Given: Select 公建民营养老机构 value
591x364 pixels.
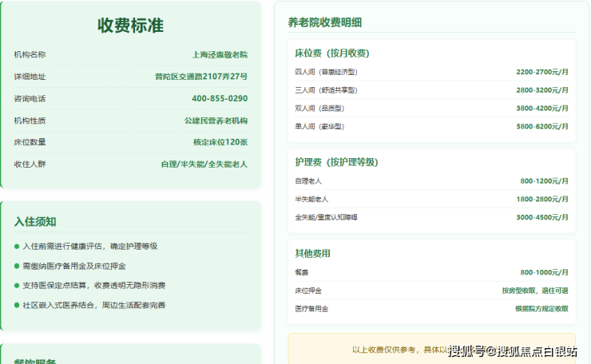Looking at the screenshot, I should [x=216, y=121].
